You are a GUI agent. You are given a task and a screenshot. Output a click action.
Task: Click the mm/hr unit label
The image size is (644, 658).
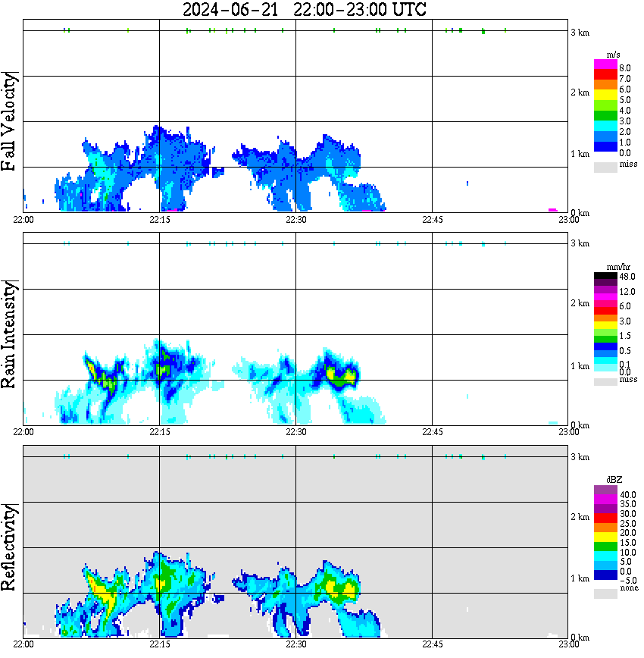pos(618,267)
